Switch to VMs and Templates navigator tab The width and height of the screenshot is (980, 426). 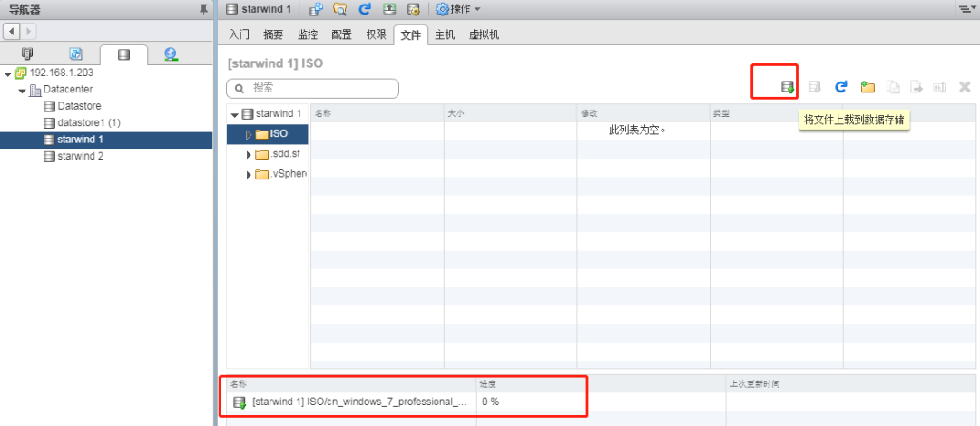(x=75, y=54)
